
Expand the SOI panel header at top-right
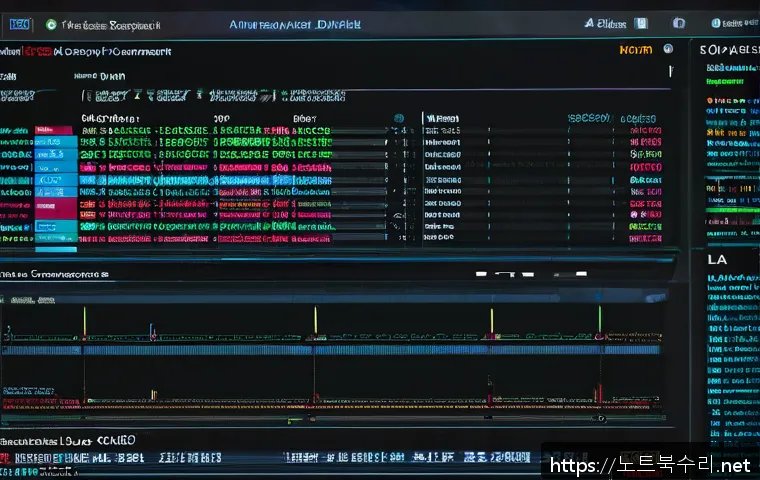coord(728,49)
